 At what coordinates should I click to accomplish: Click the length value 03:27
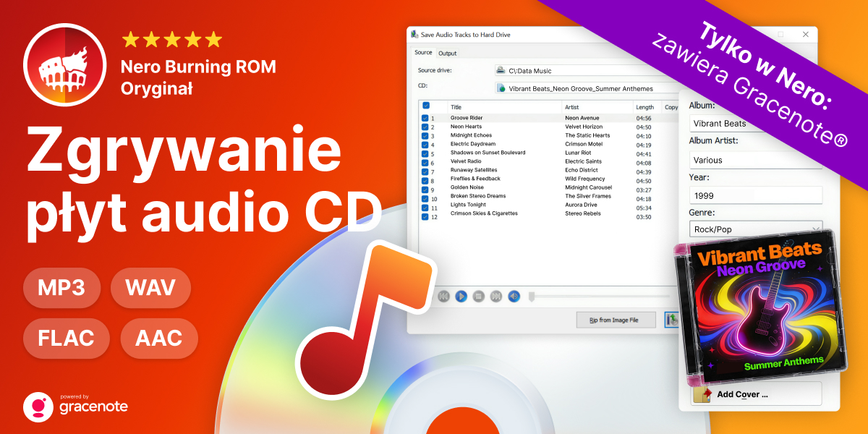(x=644, y=190)
